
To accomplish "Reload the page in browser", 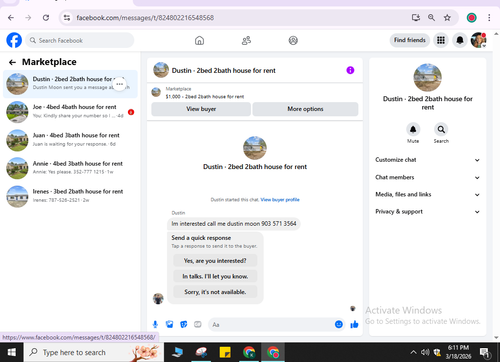I will (46, 18).
